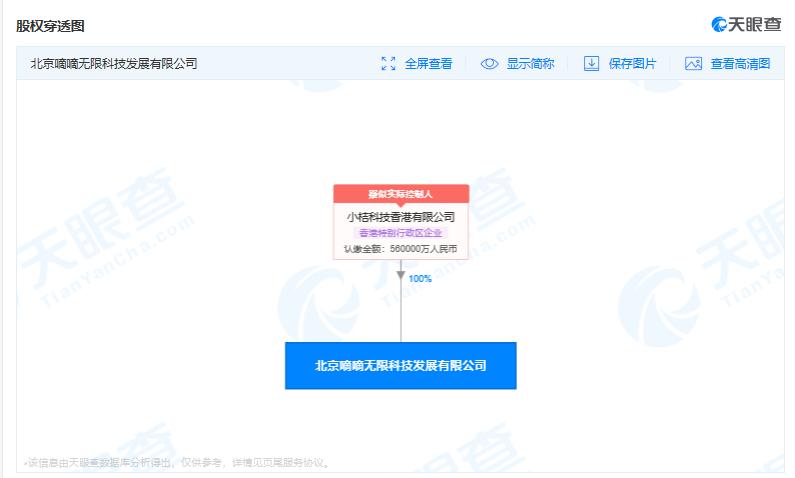
Task: Click the picture icon for 查看高清图
Action: (693, 63)
